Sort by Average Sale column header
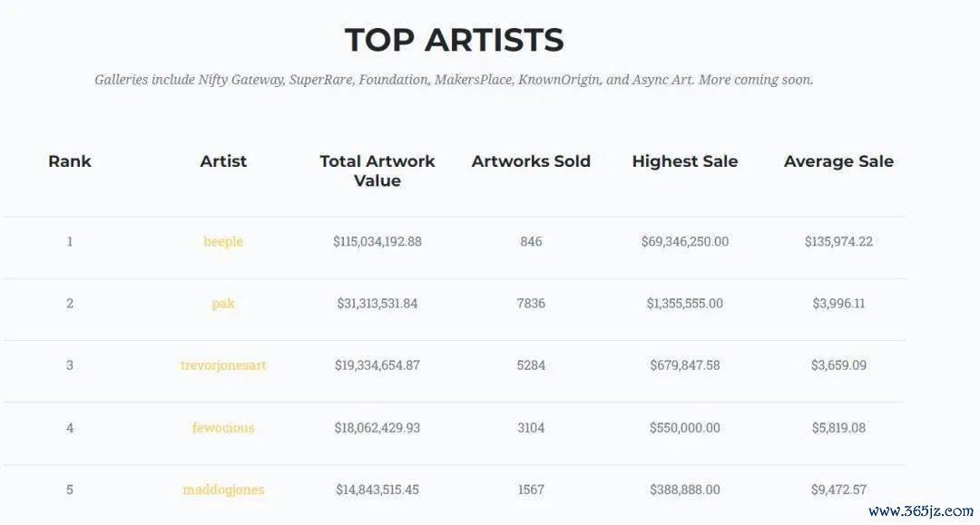Viewport: 980px width, 525px height. 838,161
